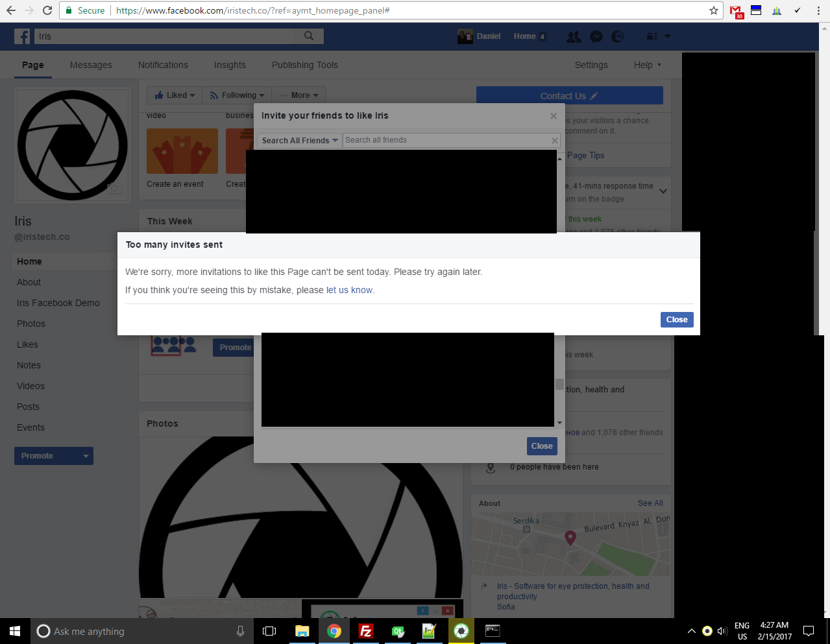Image resolution: width=830 pixels, height=644 pixels.
Task: Open the Publishing Tools tab
Action: 304,65
